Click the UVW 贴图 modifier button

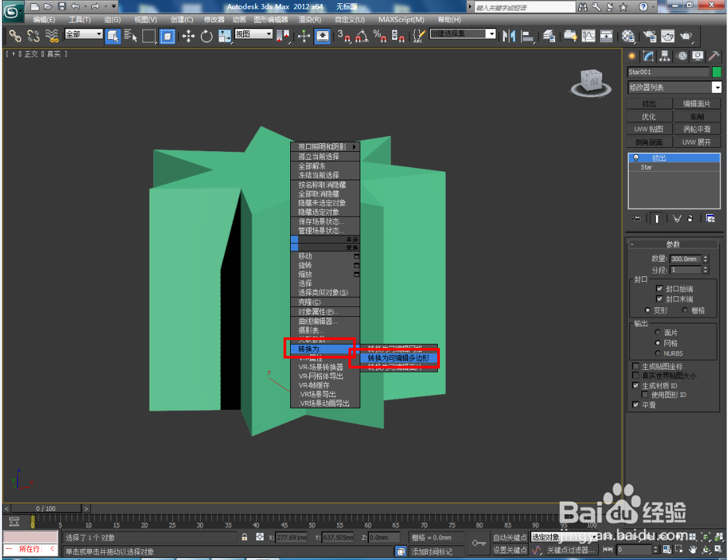[x=649, y=129]
